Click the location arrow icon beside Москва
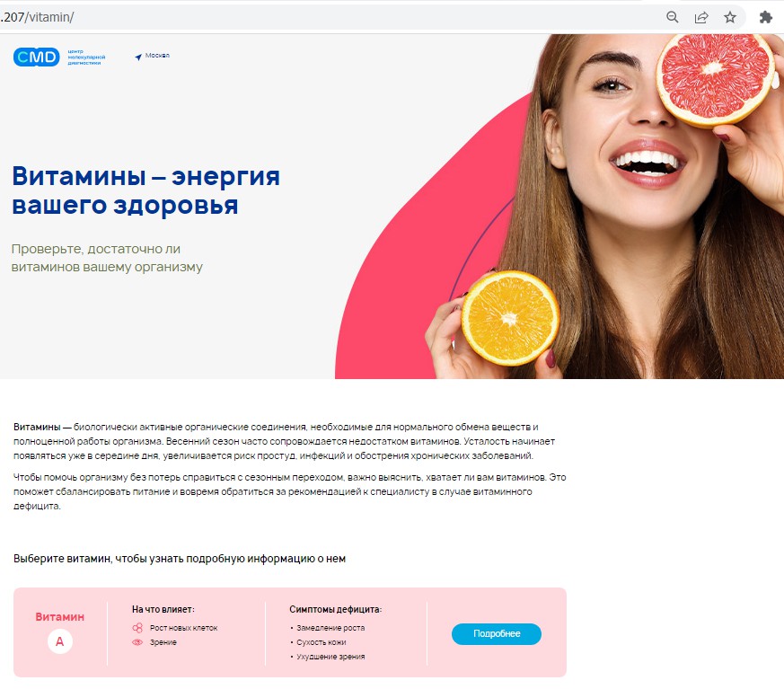 click(x=138, y=57)
